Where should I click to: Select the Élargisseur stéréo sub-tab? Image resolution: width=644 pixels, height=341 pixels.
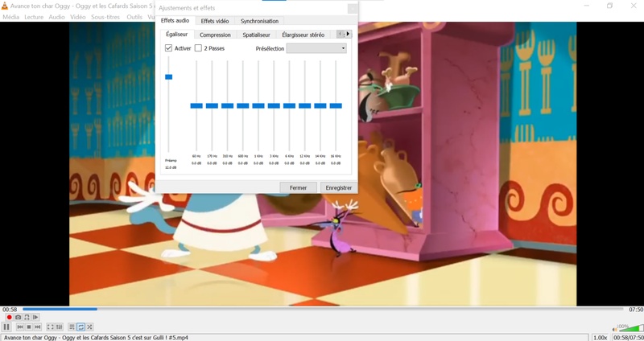pos(303,35)
